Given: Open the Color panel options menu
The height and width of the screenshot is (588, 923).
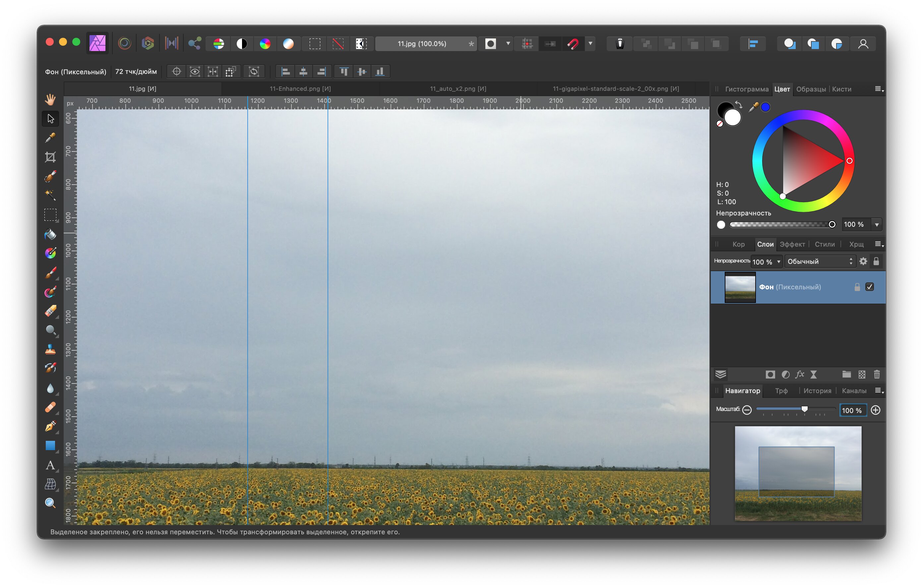Looking at the screenshot, I should pyautogui.click(x=879, y=89).
